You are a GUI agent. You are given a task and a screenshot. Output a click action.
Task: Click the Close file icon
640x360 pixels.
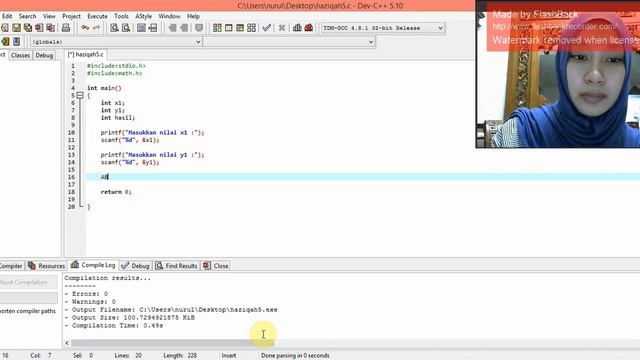coord(39,28)
